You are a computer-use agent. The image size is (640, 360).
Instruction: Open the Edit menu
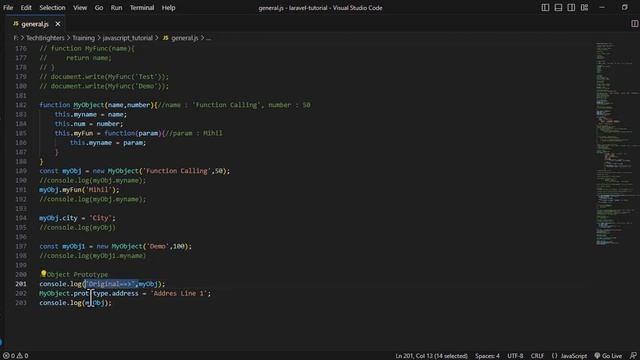[26, 8]
